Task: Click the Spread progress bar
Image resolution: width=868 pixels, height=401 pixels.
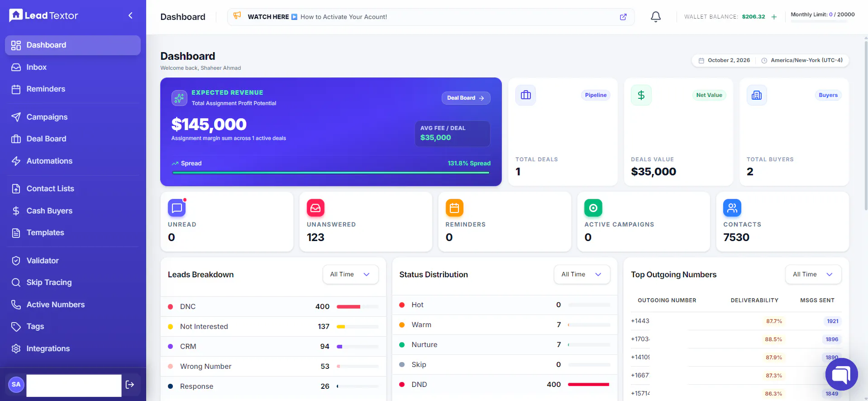Action: tap(331, 173)
